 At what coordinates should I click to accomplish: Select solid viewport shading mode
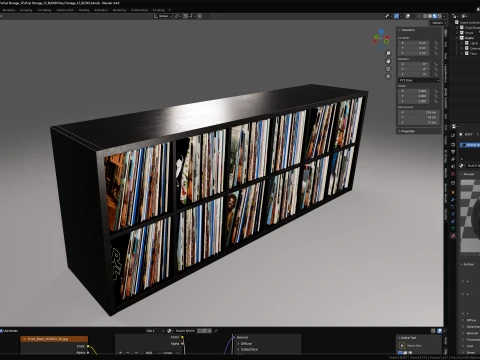(430, 16)
